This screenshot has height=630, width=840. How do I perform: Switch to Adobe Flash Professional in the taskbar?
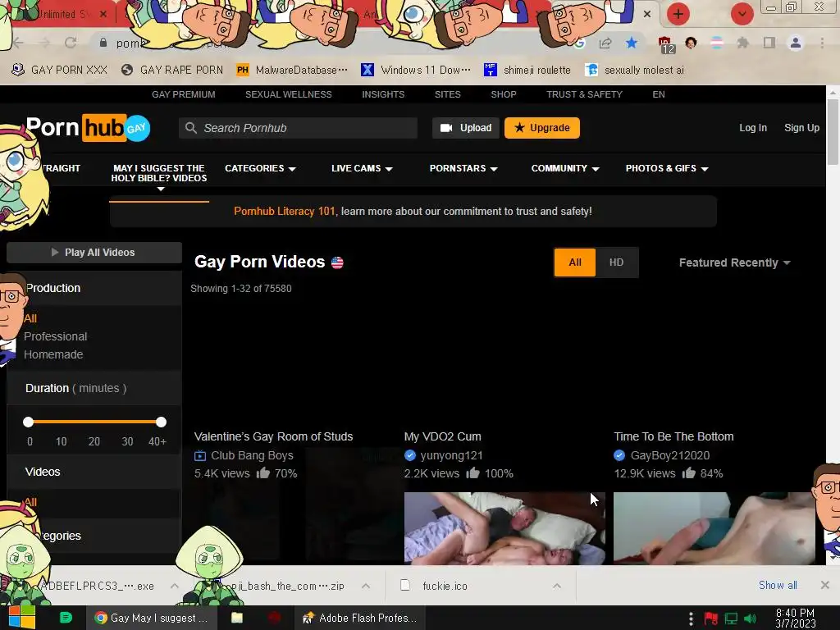[x=360, y=618]
